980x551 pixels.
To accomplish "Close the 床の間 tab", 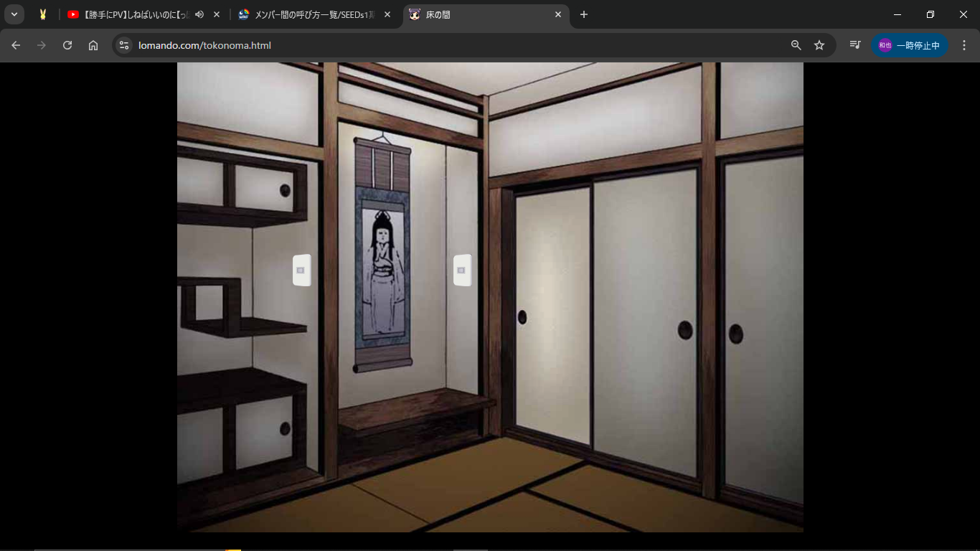I will click(x=558, y=14).
